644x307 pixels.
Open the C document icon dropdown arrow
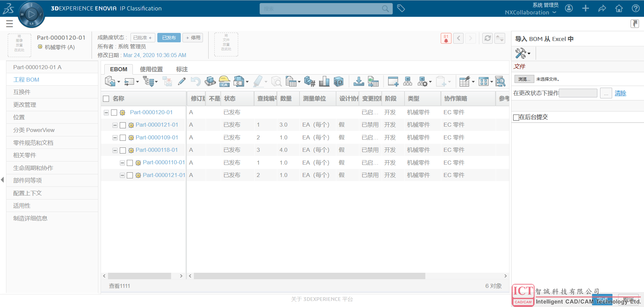pos(247,82)
